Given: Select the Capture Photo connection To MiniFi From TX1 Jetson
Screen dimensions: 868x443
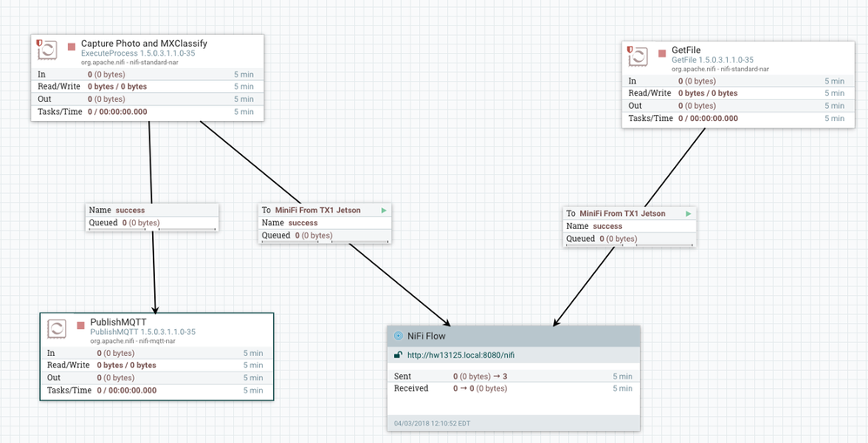Looking at the screenshot, I should click(x=325, y=211).
